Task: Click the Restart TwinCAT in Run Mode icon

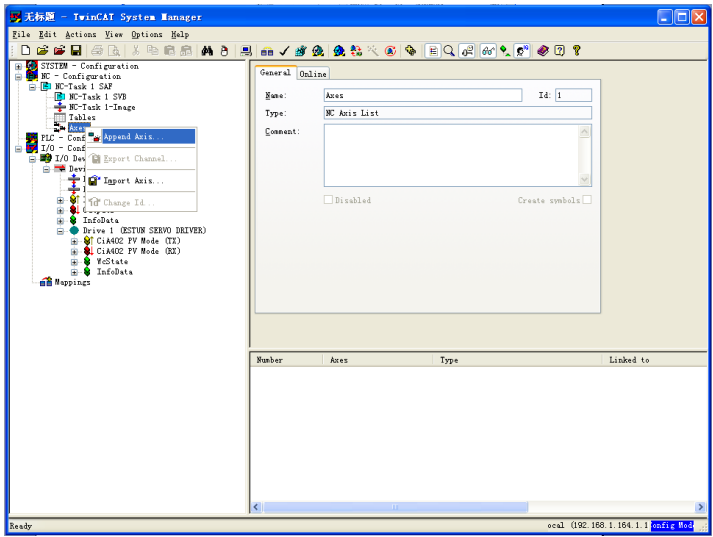Action: (x=318, y=51)
